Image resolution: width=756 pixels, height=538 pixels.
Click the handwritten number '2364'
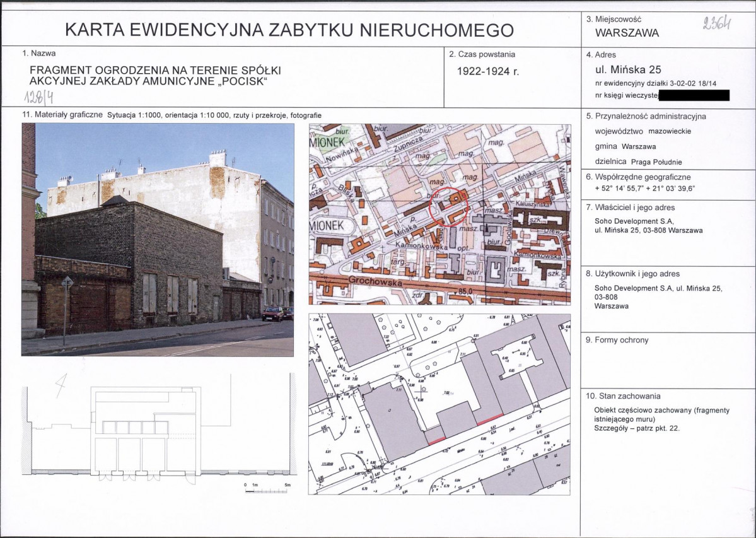tap(716, 23)
